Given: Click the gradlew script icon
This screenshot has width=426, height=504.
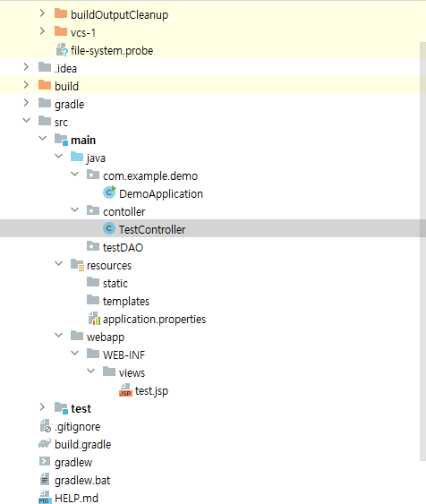Looking at the screenshot, I should tap(45, 462).
